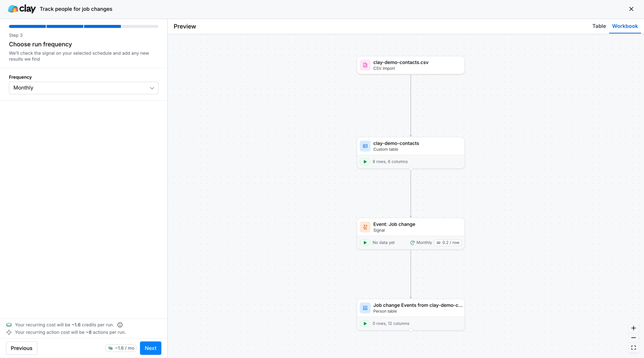The height and width of the screenshot is (358, 644).
Task: Select the 'Job change Events from clay-demo-c...' title
Action: [x=418, y=305]
